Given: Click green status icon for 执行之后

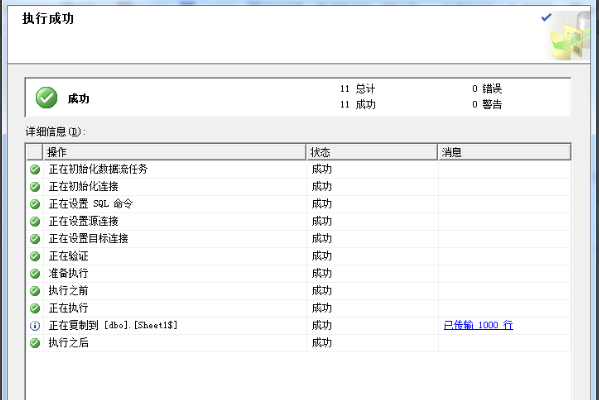Looking at the screenshot, I should point(35,343).
